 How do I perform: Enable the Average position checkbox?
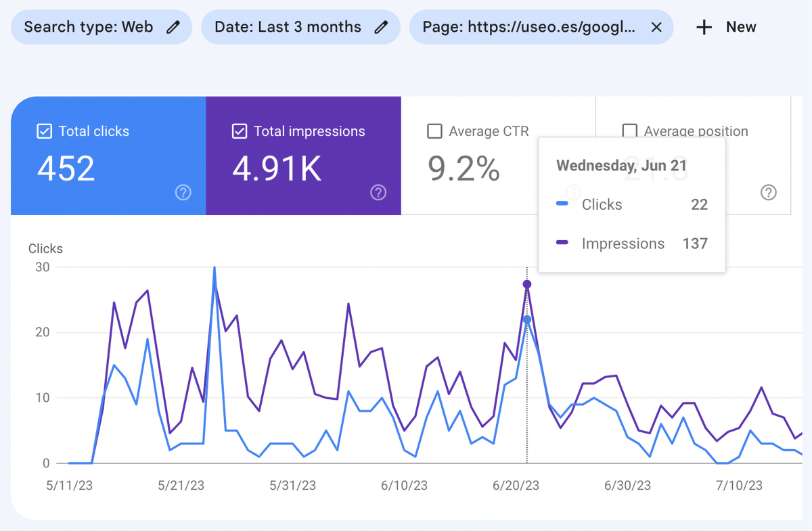[629, 131]
